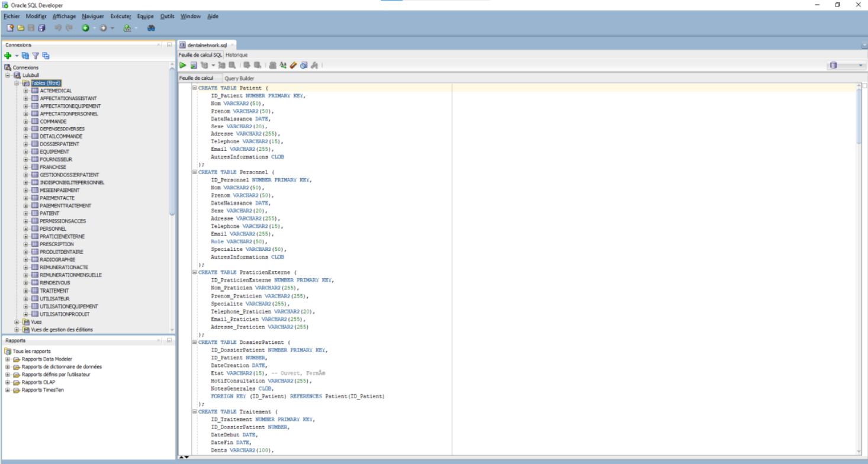This screenshot has width=868, height=464.
Task: Click the green plus New Connection icon
Action: click(x=8, y=56)
